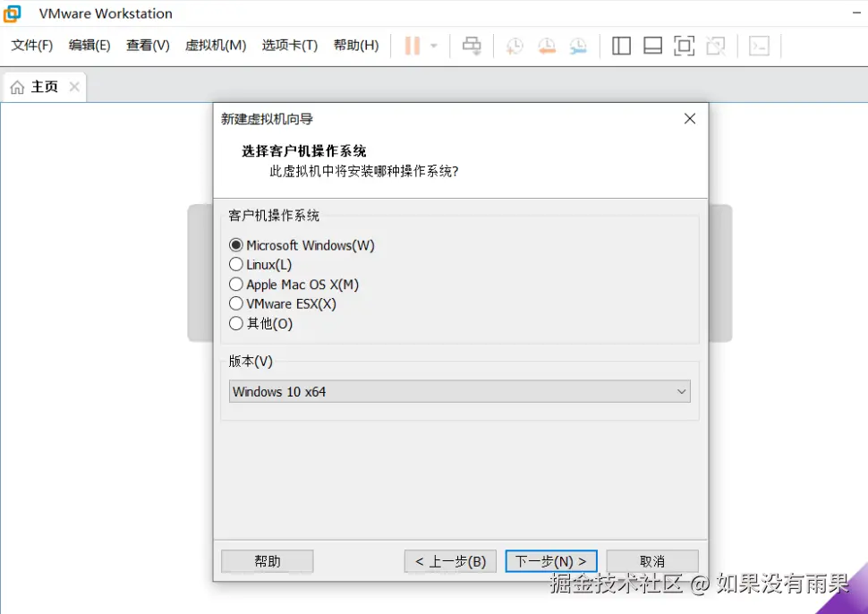
Task: Click the 帮助 button in wizard
Action: point(268,561)
